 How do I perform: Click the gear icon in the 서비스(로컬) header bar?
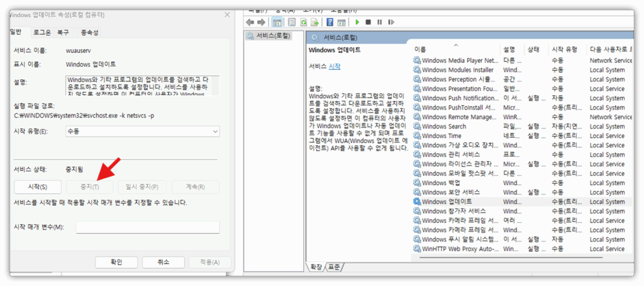(316, 38)
